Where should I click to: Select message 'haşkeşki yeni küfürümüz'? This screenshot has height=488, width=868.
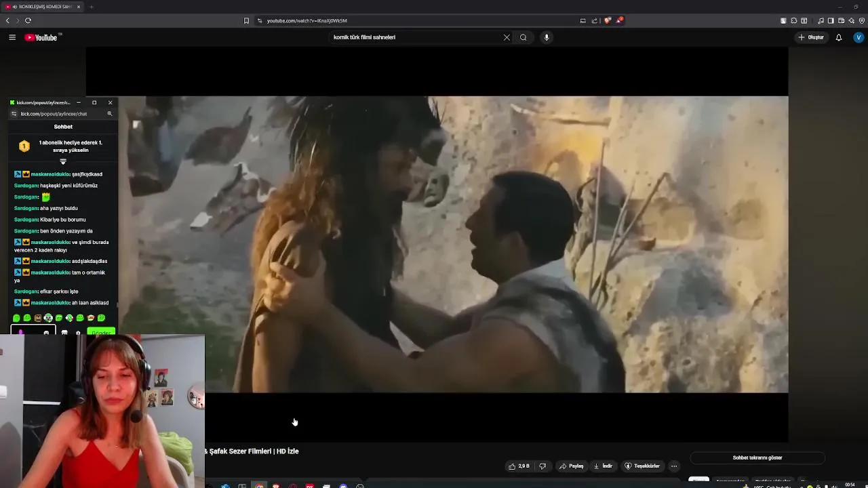tap(68, 186)
